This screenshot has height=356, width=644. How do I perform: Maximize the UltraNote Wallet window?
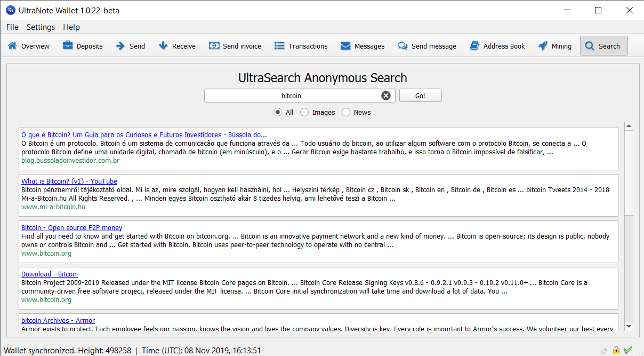click(x=598, y=10)
